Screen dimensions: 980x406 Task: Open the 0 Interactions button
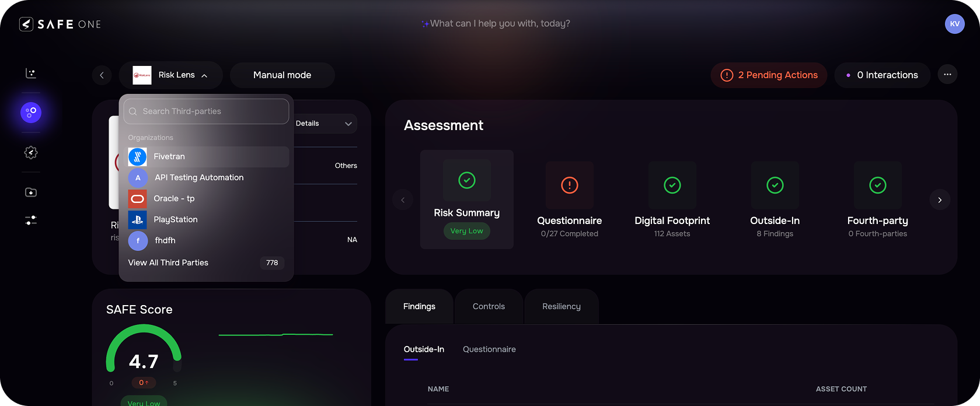point(883,75)
